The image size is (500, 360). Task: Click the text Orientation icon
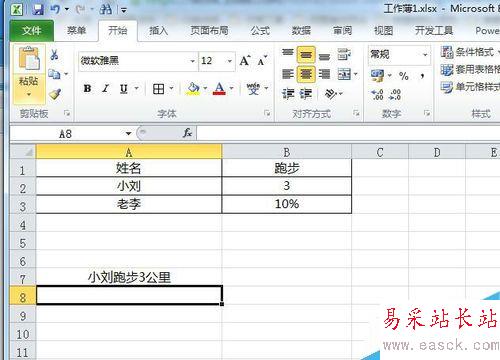[331, 94]
